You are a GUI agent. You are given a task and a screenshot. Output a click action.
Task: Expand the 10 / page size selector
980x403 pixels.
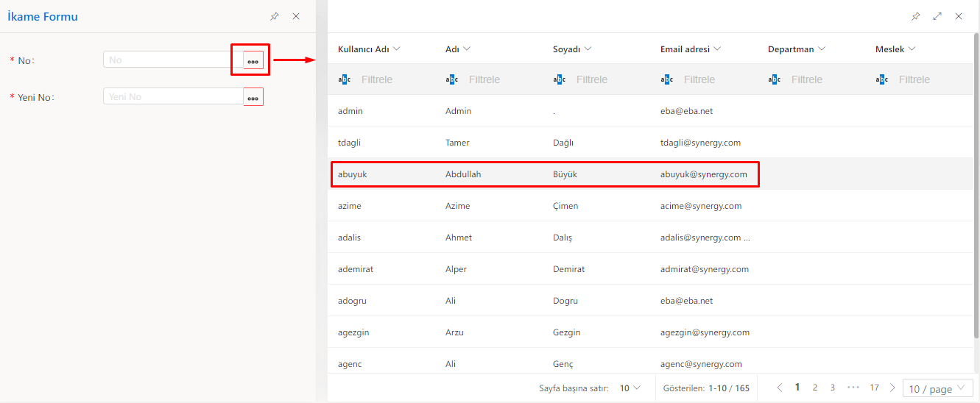[937, 389]
